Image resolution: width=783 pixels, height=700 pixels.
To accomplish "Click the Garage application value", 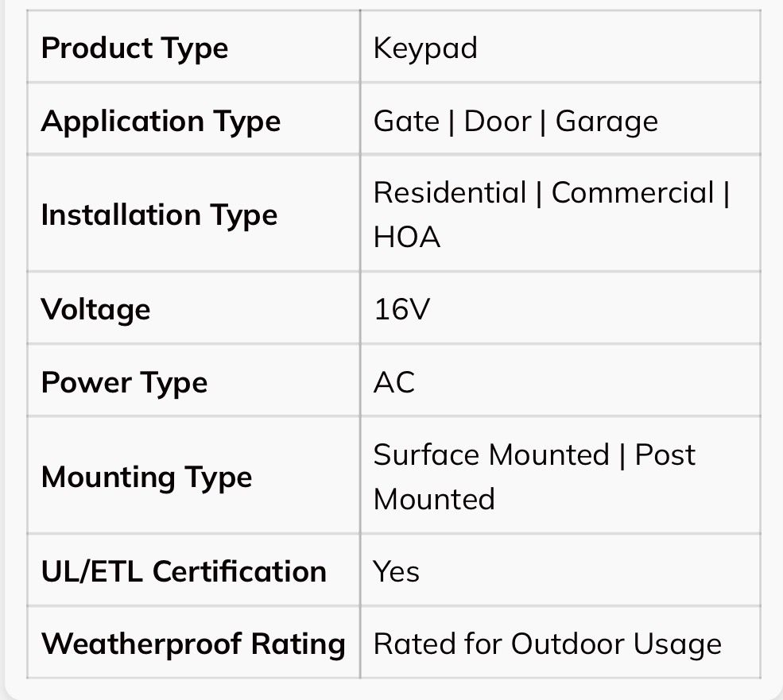I will [607, 121].
